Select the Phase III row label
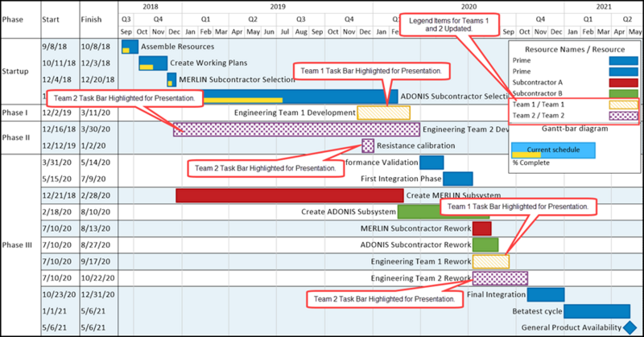 coord(17,245)
